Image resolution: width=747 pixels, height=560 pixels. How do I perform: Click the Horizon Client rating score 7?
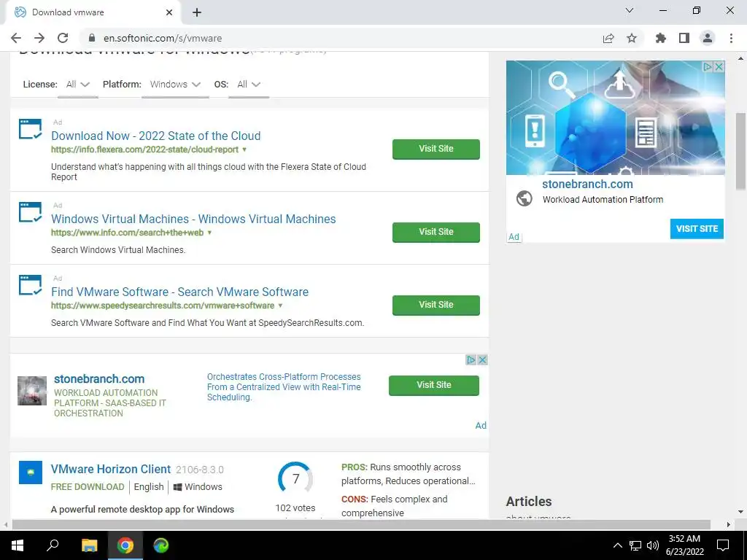coord(295,478)
